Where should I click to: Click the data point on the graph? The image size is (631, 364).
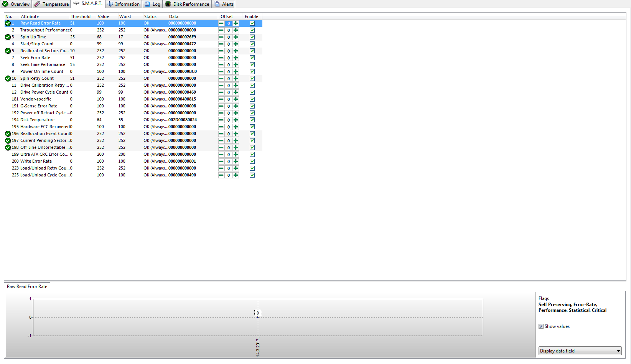258,317
